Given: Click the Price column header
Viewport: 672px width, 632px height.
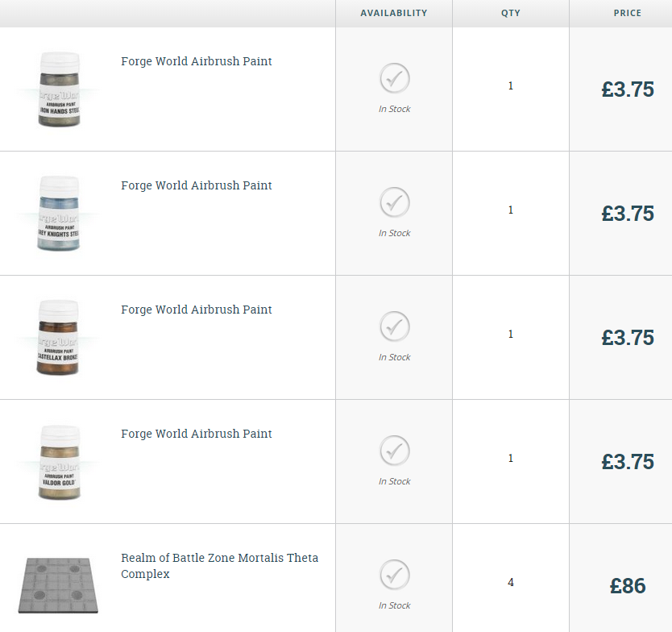Looking at the screenshot, I should tap(628, 13).
